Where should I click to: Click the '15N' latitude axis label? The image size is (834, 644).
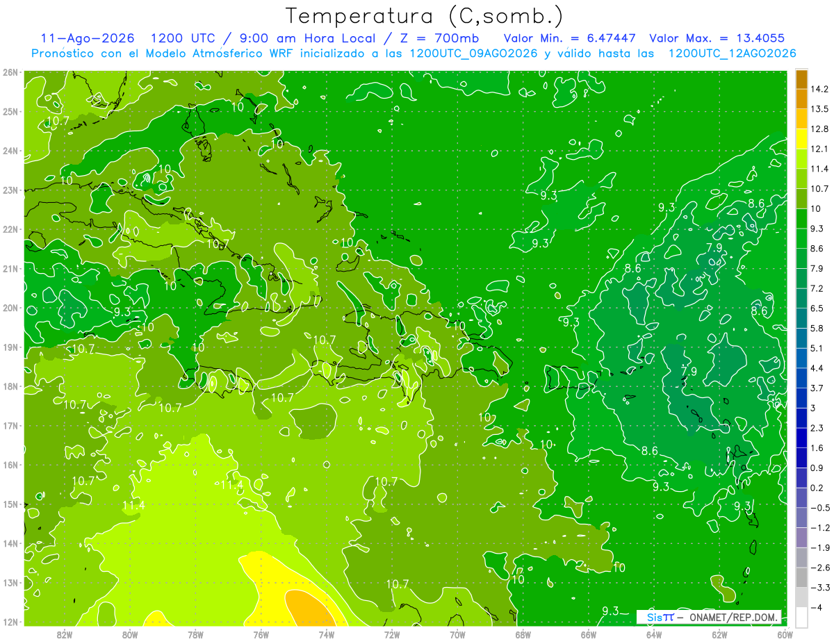tap(10, 504)
